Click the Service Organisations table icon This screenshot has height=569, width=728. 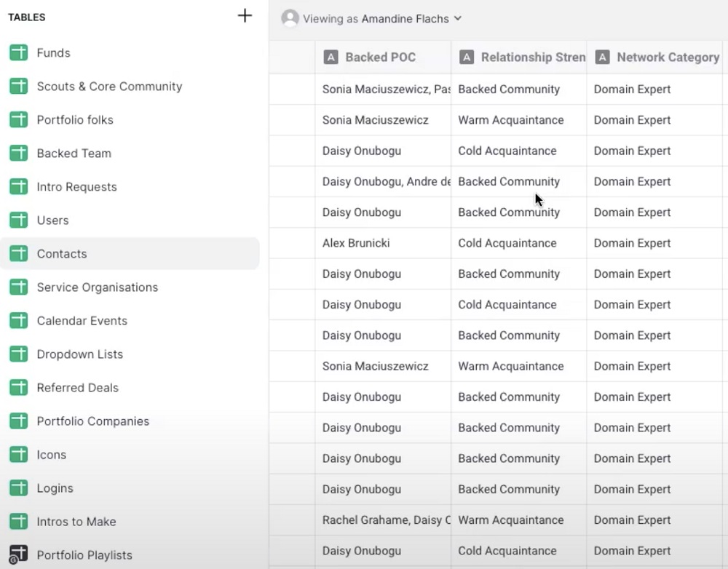(19, 287)
